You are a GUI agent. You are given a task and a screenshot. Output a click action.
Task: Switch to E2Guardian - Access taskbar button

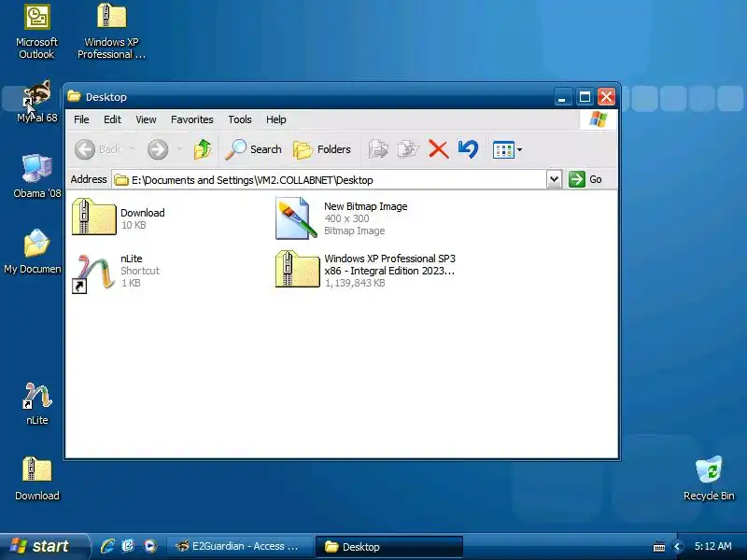point(240,547)
